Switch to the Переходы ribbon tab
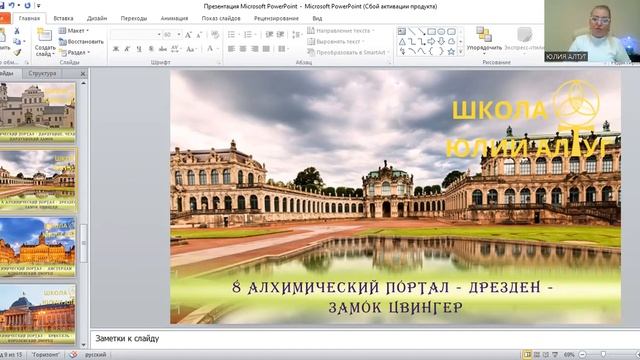 [134, 18]
